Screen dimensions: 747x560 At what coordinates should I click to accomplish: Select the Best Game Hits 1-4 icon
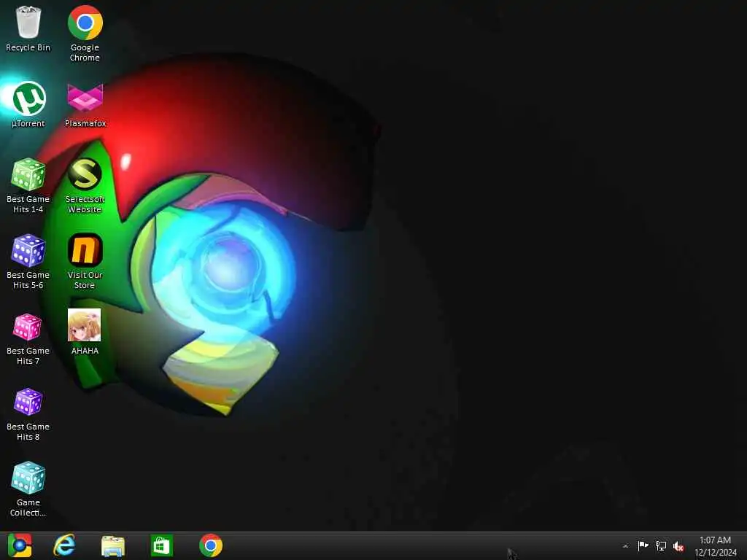coord(28,186)
